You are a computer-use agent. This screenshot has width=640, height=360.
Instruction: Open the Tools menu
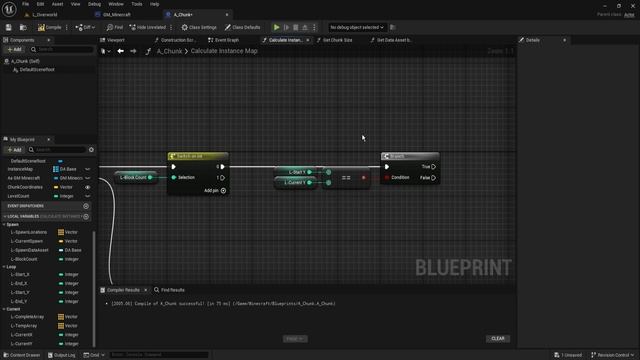click(x=137, y=4)
